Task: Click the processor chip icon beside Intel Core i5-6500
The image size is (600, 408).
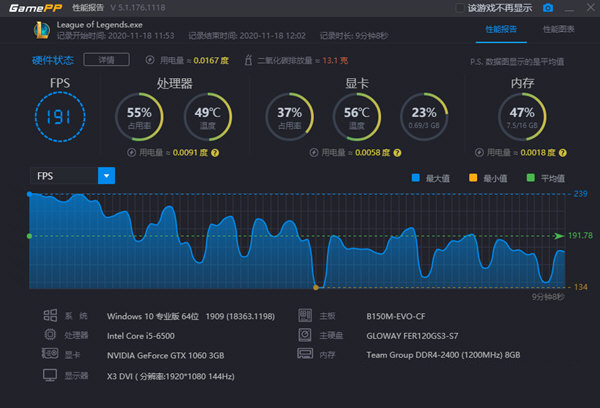Action: [50, 335]
